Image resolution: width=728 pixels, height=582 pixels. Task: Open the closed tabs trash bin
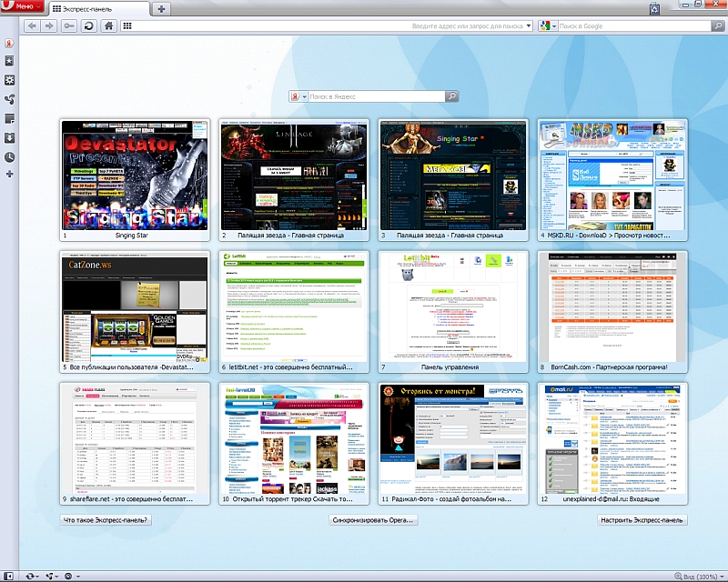coord(654,9)
